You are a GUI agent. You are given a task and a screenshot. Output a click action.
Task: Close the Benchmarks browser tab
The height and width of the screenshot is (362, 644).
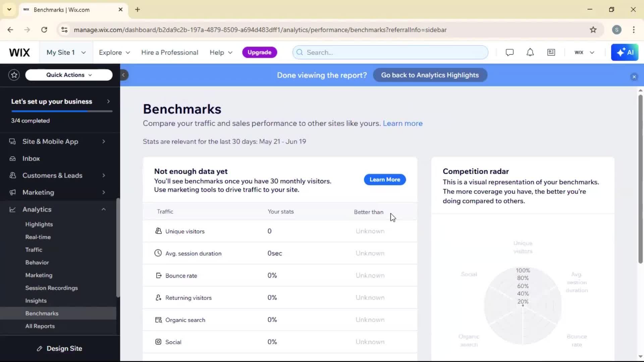[120, 10]
